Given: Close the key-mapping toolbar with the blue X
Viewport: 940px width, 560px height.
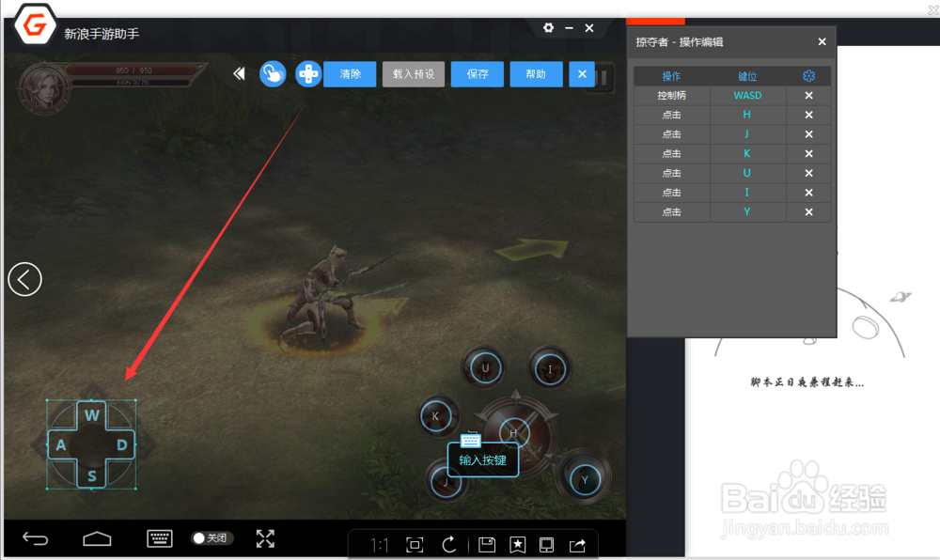Looking at the screenshot, I should (582, 74).
